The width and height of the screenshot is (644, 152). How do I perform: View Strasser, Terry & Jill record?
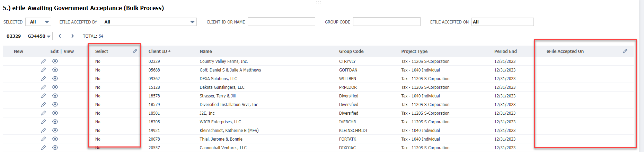pos(55,96)
